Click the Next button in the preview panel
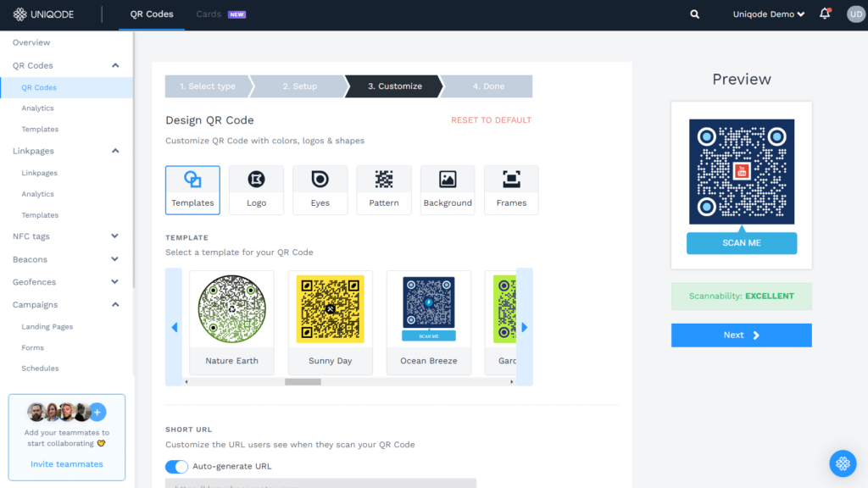The image size is (868, 488). coord(741,335)
